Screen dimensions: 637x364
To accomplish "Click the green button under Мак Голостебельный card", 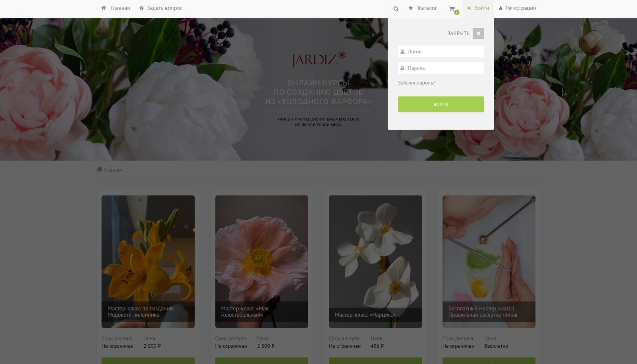I will 262,361.
